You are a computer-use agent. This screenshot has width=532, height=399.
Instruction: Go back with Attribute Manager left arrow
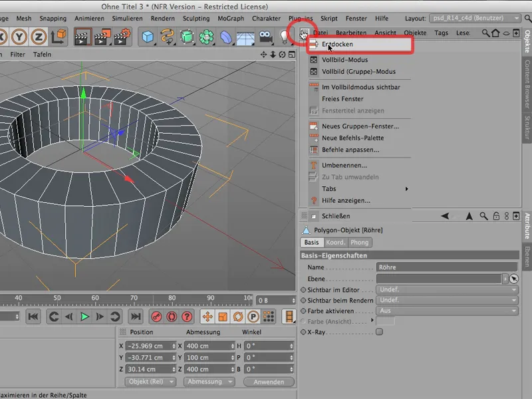pos(445,215)
